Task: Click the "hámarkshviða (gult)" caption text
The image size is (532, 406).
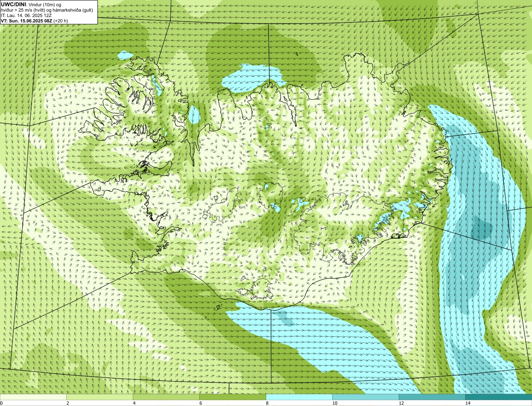Action: [72, 10]
